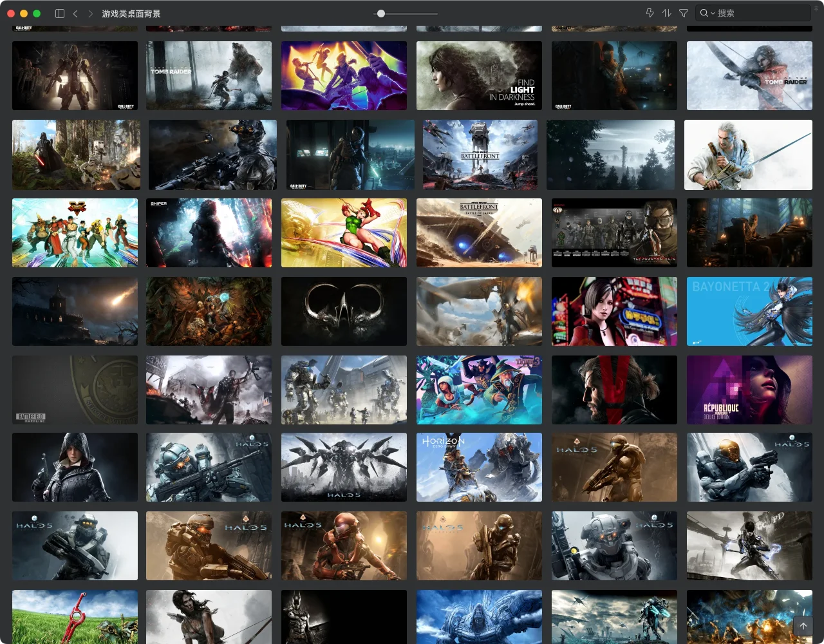Viewport: 824px width, 644px height.
Task: Select the goggled sniper soldier wallpaper
Action: (x=212, y=155)
